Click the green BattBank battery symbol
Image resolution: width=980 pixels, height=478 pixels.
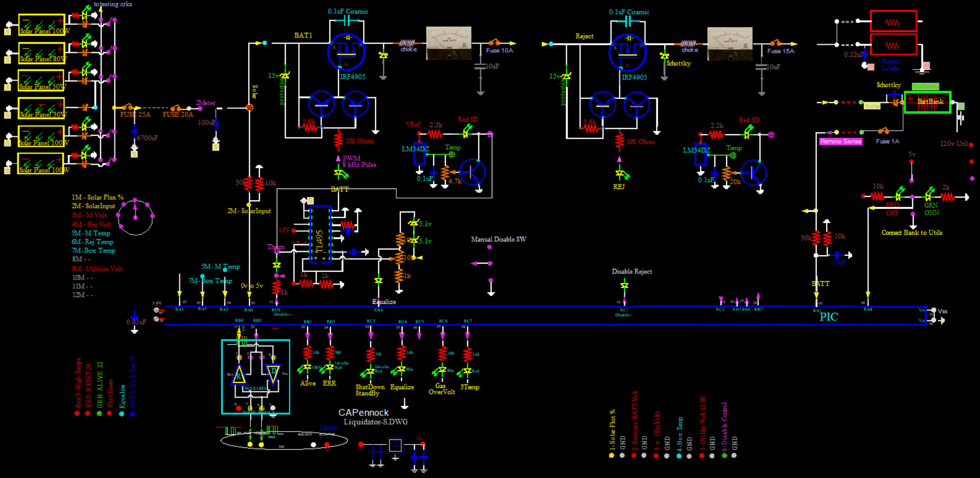[x=927, y=102]
